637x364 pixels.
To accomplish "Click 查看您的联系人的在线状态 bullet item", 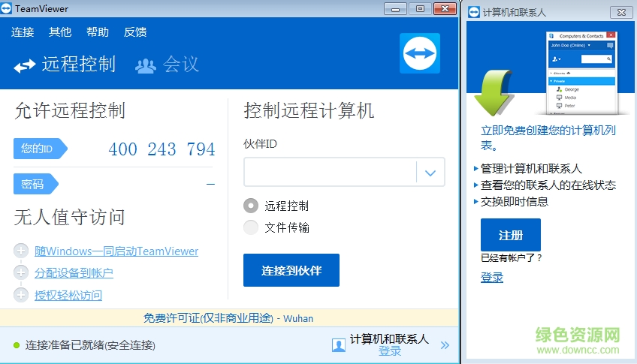I will pyautogui.click(x=548, y=185).
